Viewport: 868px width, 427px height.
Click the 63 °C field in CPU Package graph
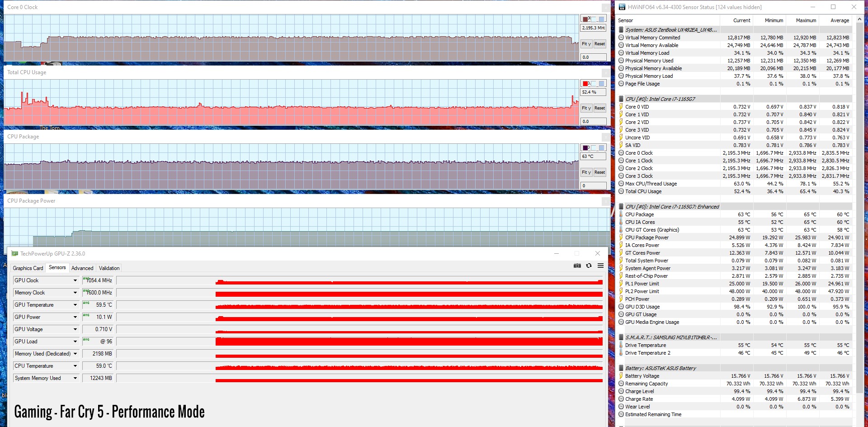pyautogui.click(x=593, y=157)
